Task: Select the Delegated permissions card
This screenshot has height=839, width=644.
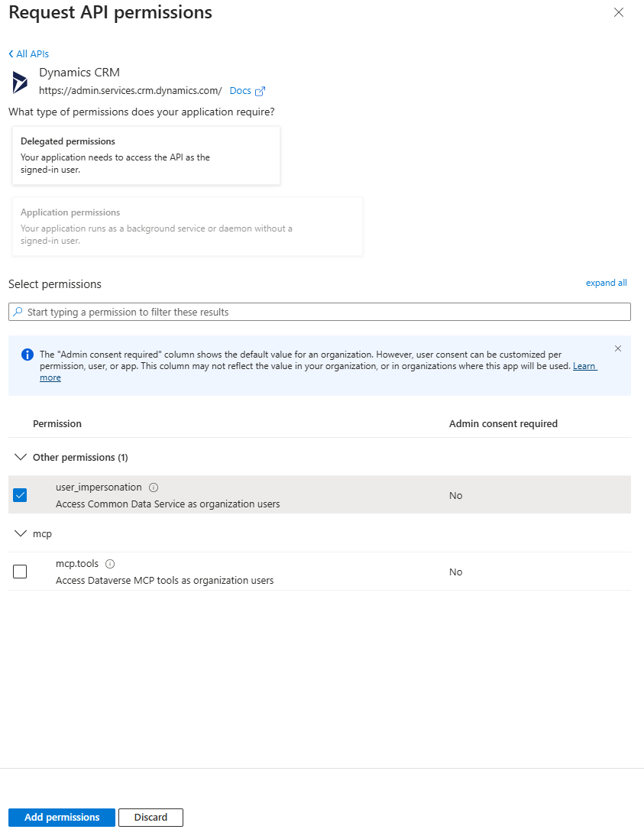Action: pyautogui.click(x=146, y=156)
